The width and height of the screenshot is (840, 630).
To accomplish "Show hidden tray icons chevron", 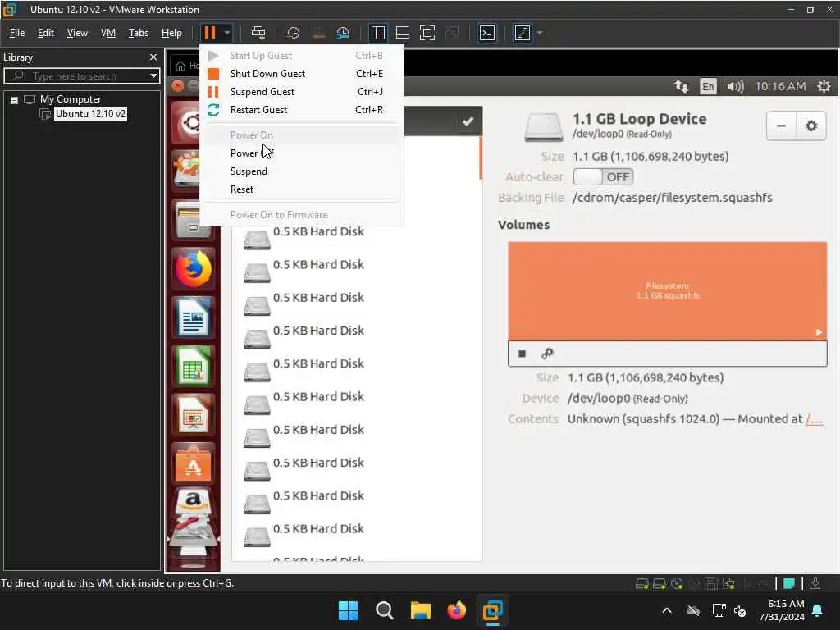I will (x=667, y=610).
